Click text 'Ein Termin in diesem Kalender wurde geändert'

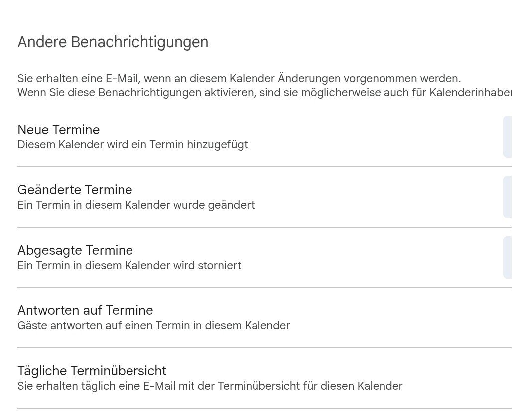(x=136, y=205)
